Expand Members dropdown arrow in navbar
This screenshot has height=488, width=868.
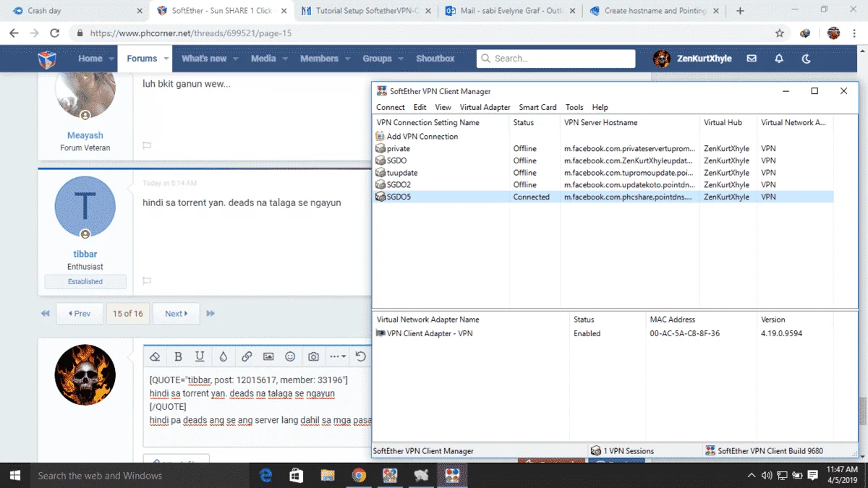tap(346, 59)
